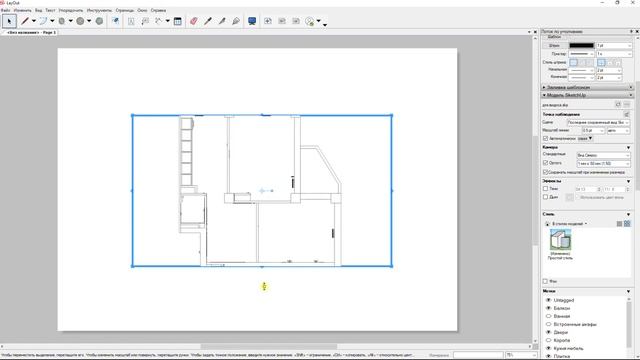Image resolution: width=640 pixels, height=360 pixels.
Task: Show the built-in wardrobes tag
Action: (549, 324)
